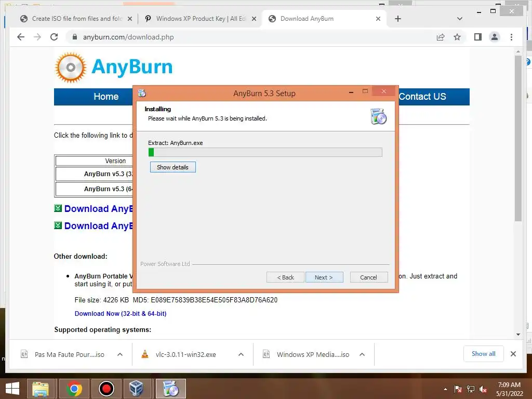Image resolution: width=532 pixels, height=399 pixels.
Task: Close the Windows XP Product Key tab
Action: coord(254,19)
